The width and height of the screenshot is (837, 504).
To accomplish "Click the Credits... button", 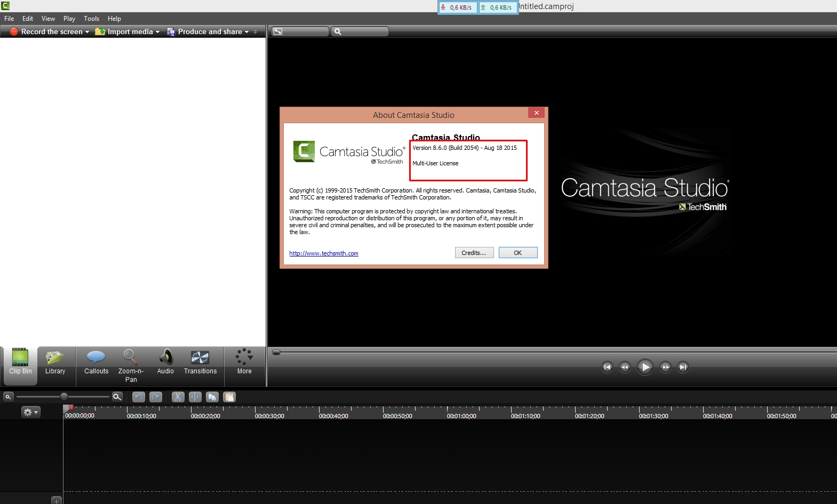I will [474, 253].
